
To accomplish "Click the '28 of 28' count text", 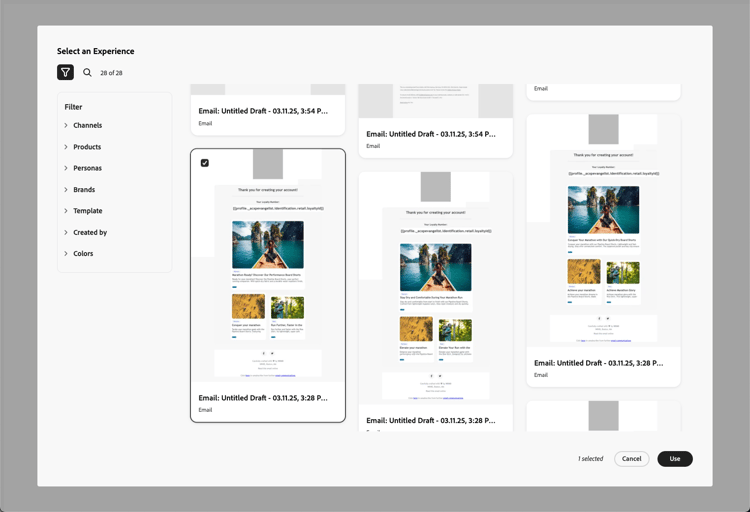I will tap(111, 73).
